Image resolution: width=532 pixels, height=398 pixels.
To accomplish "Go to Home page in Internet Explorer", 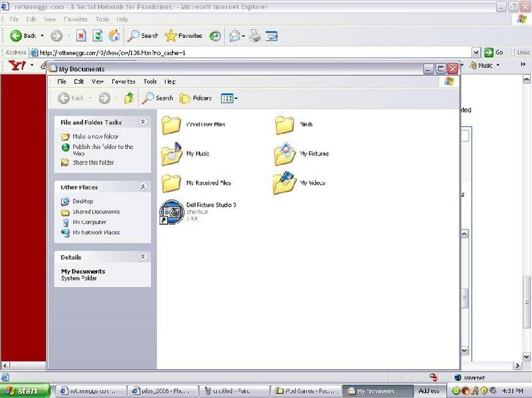I will coord(114,36).
